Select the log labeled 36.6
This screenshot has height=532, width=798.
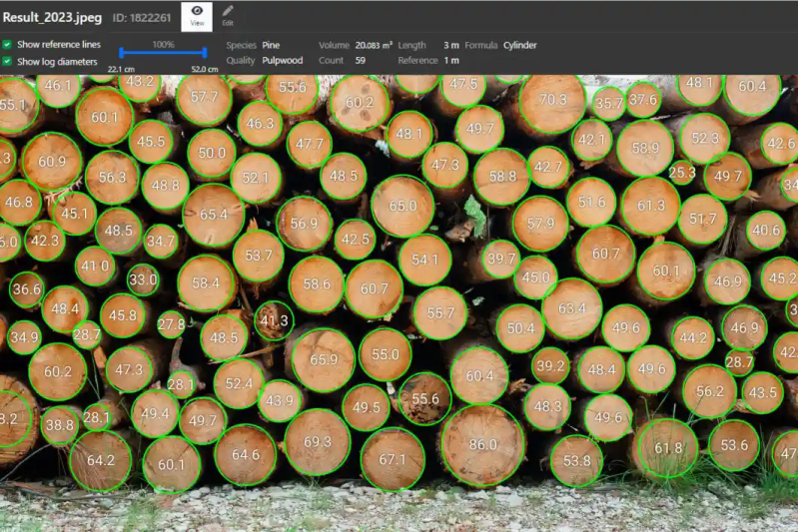coord(26,289)
